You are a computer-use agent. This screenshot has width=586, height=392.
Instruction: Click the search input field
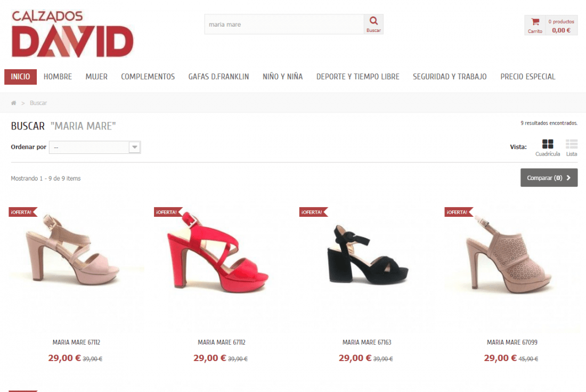tap(284, 24)
